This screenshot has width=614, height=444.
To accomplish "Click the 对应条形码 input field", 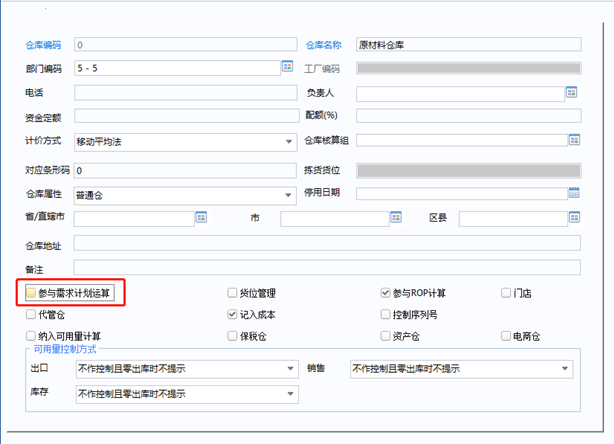I will point(185,171).
